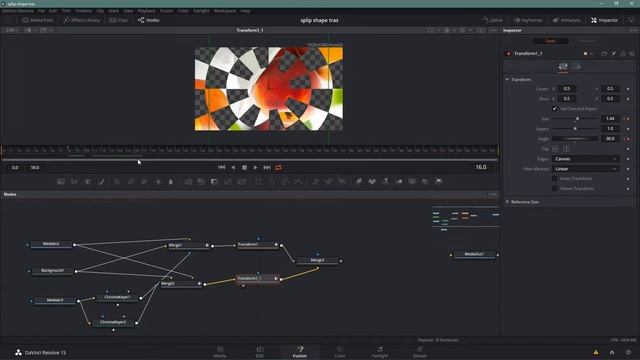Screen dimensions: 640x360
Task: Add a Blur node from the toolbar
Action: [x=171, y=181]
